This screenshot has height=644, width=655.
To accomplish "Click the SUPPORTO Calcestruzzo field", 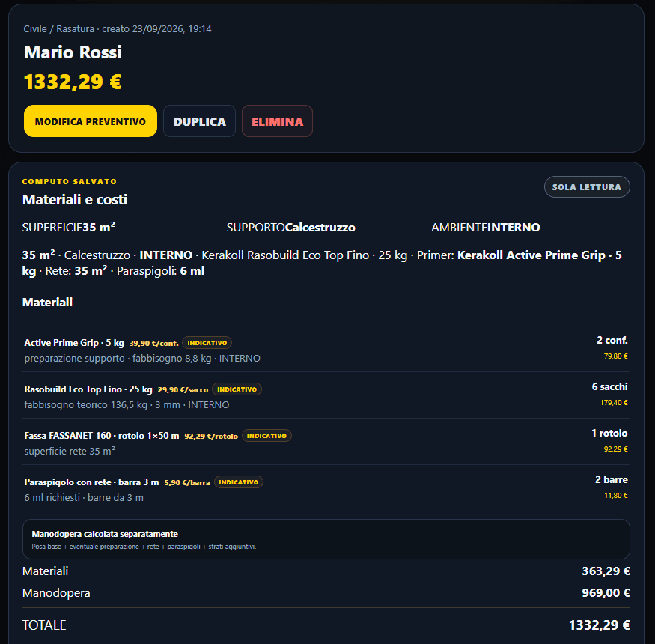I will (x=290, y=227).
